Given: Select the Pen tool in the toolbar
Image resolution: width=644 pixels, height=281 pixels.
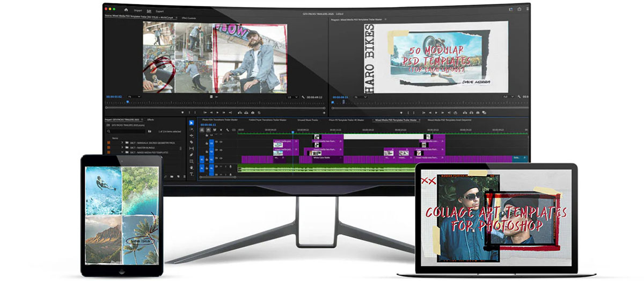Looking at the screenshot, I should (192, 154).
